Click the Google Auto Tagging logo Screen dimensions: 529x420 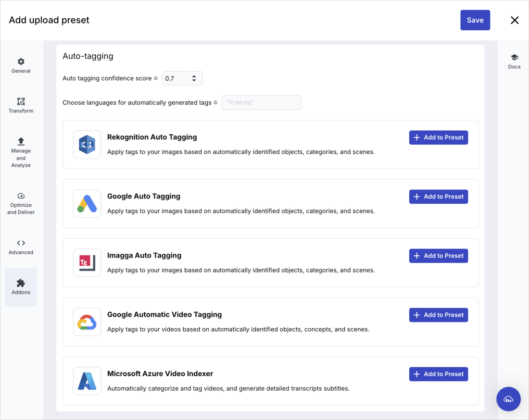[x=87, y=204]
